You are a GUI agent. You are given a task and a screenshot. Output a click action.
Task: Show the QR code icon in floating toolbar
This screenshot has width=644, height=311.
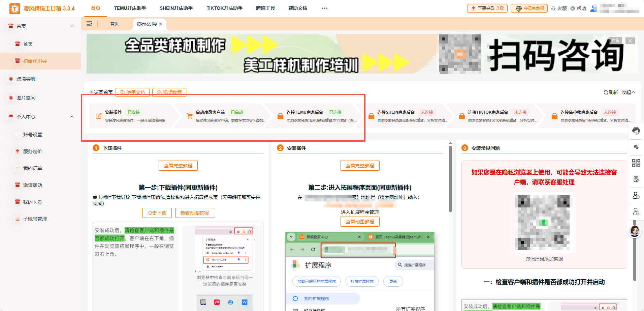pyautogui.click(x=636, y=163)
